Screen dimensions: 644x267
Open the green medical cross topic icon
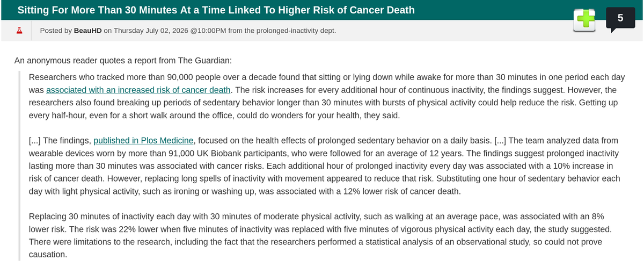tap(584, 20)
